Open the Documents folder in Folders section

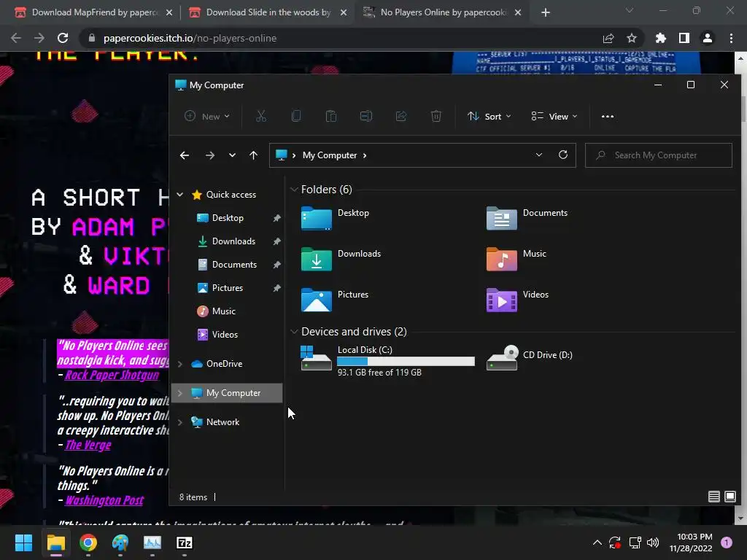click(x=527, y=218)
